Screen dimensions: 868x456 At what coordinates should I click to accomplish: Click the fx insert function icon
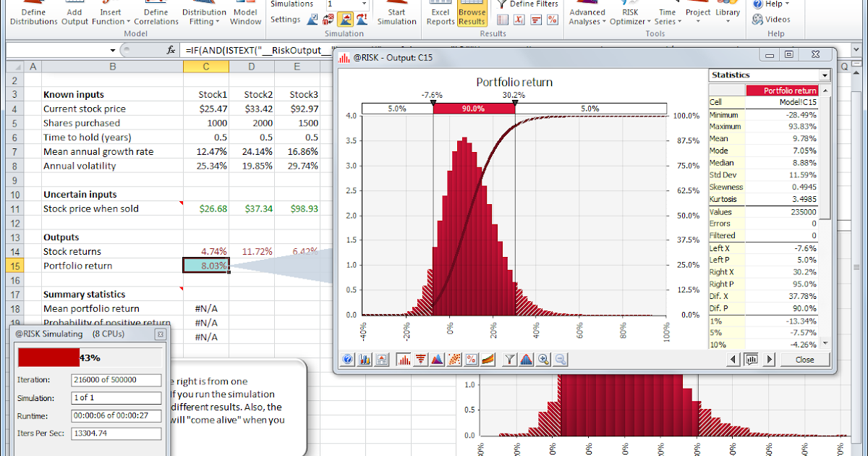pyautogui.click(x=171, y=51)
